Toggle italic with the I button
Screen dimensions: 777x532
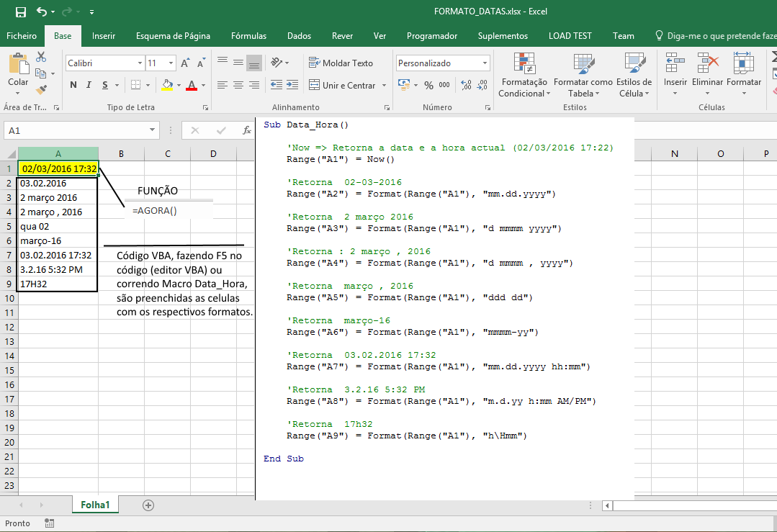89,85
